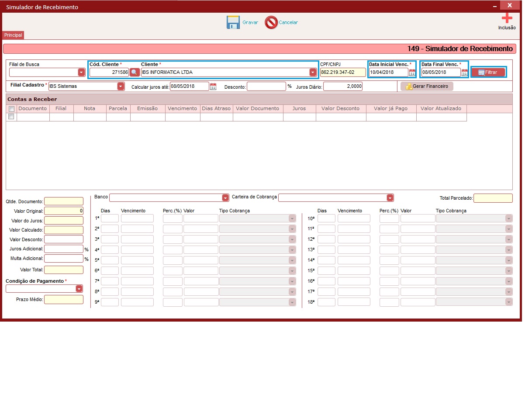The width and height of the screenshot is (532, 395).
Task: Tick the first row checkbox in Contas a Receber
Action: [x=11, y=117]
